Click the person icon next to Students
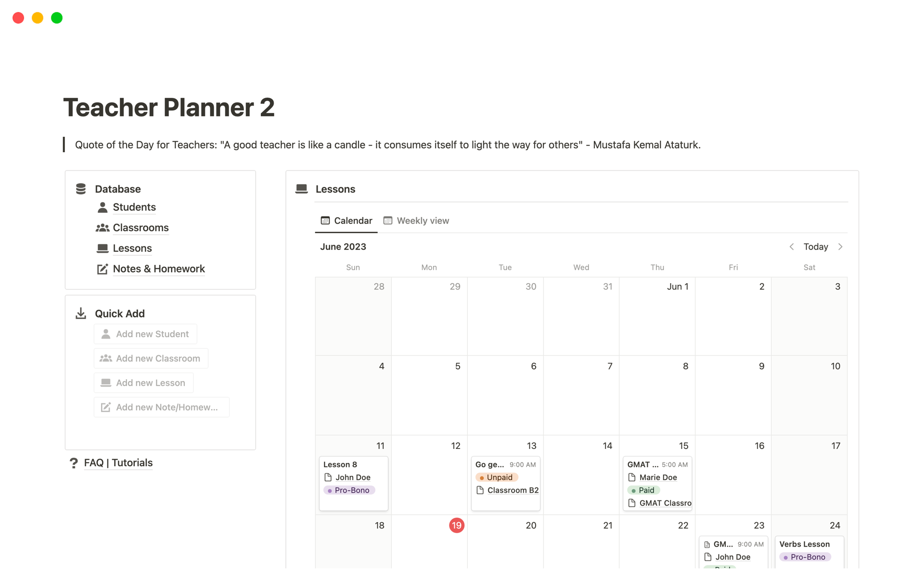Screen dimensions: 924x578 pos(102,207)
